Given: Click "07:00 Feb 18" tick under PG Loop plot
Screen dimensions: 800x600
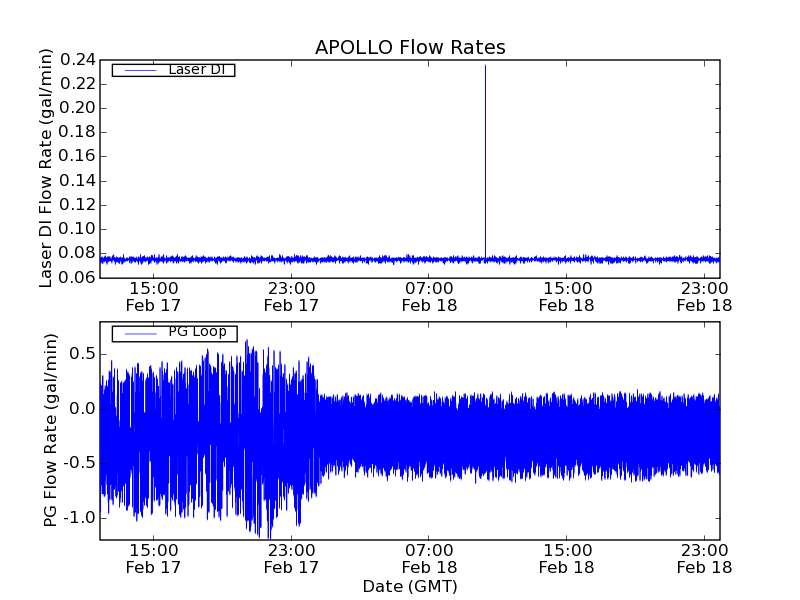Looking at the screenshot, I should [429, 559].
